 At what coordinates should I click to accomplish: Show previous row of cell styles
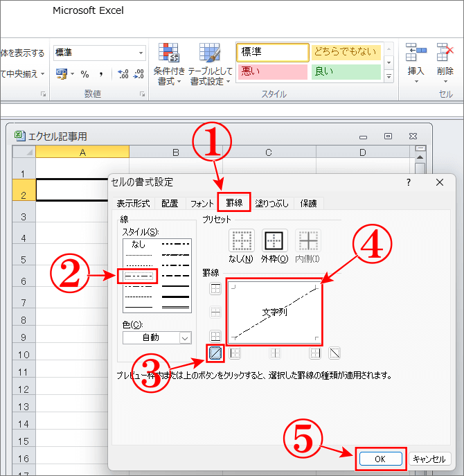click(x=389, y=49)
